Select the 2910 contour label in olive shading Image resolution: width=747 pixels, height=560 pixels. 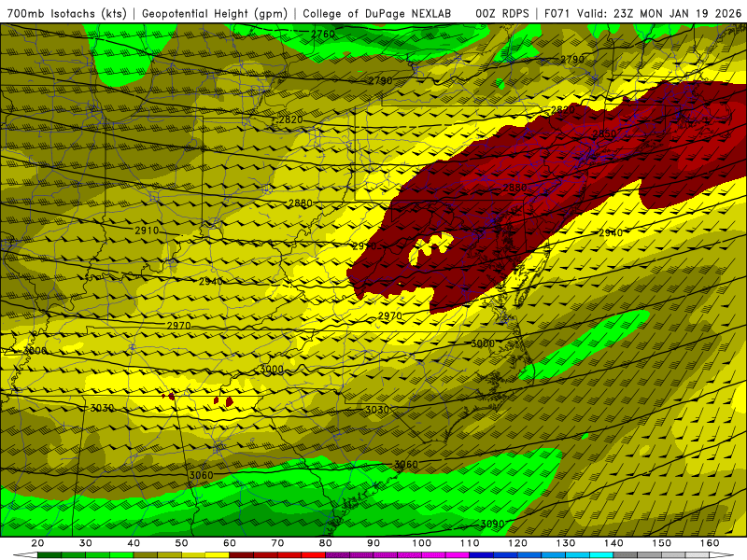click(147, 231)
